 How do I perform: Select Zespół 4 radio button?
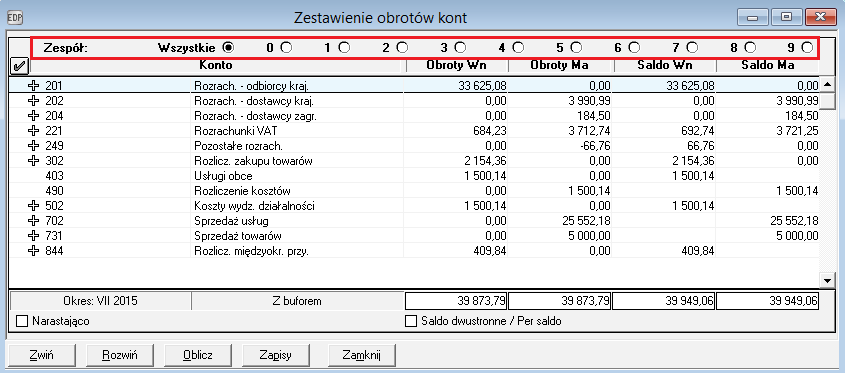[518, 47]
